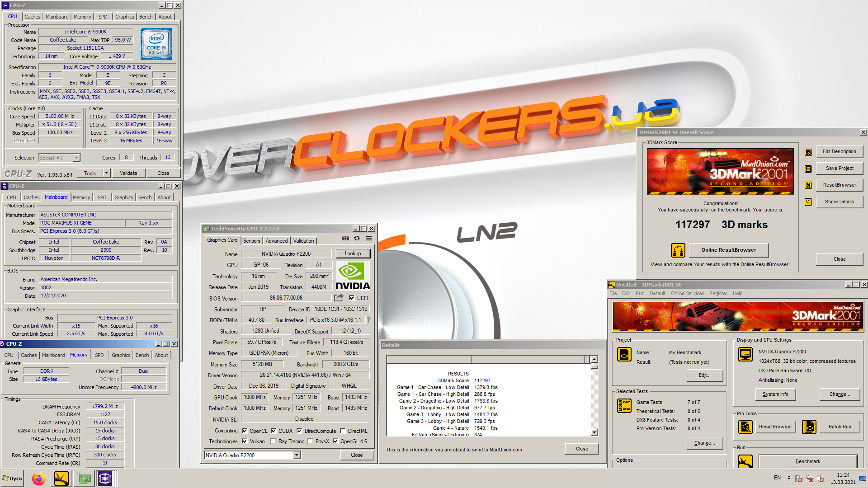Click the Edit... button in Project section
This screenshot has height=488, width=868.
pyautogui.click(x=704, y=375)
